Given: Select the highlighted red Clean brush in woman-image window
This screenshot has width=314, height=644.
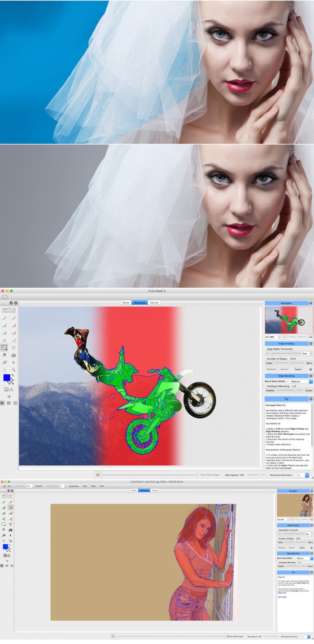Looking at the screenshot, I should [10, 508].
